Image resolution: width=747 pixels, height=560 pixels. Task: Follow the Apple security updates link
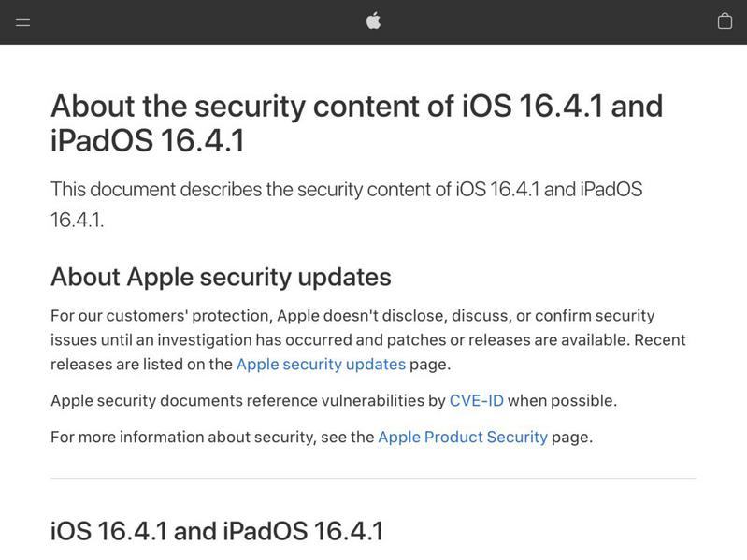pos(321,365)
